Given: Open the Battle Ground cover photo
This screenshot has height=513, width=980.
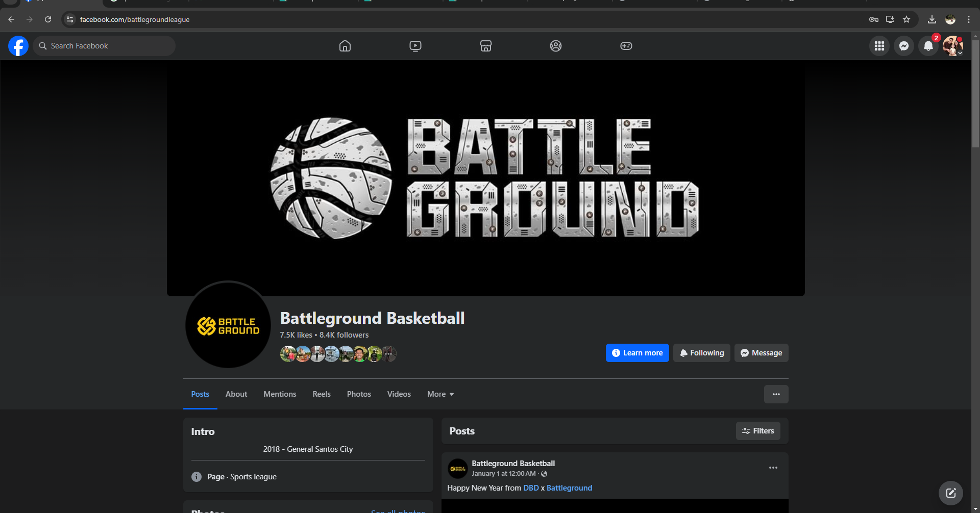Looking at the screenshot, I should (486, 178).
